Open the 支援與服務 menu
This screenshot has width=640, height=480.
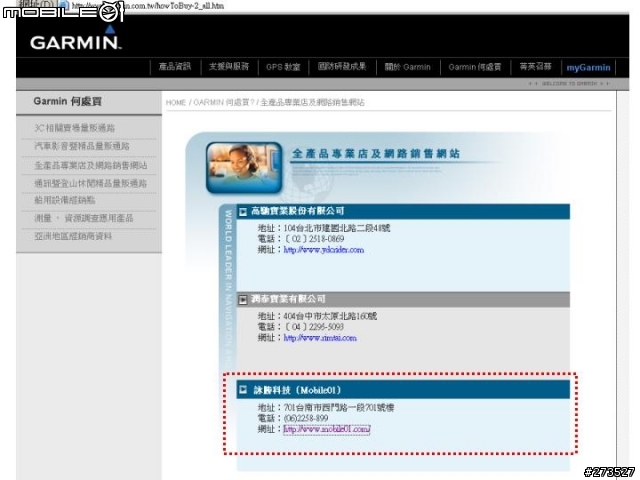click(x=229, y=67)
